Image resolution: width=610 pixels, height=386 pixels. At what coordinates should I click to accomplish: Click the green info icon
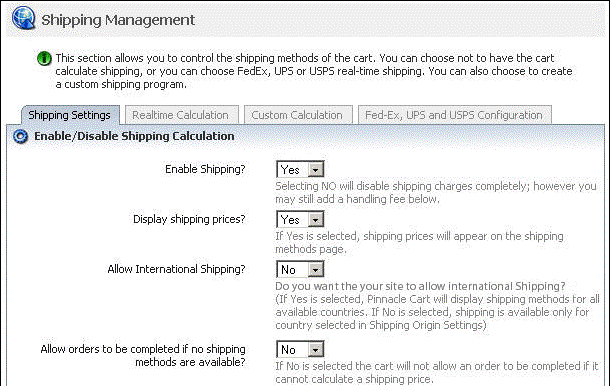click(x=44, y=59)
